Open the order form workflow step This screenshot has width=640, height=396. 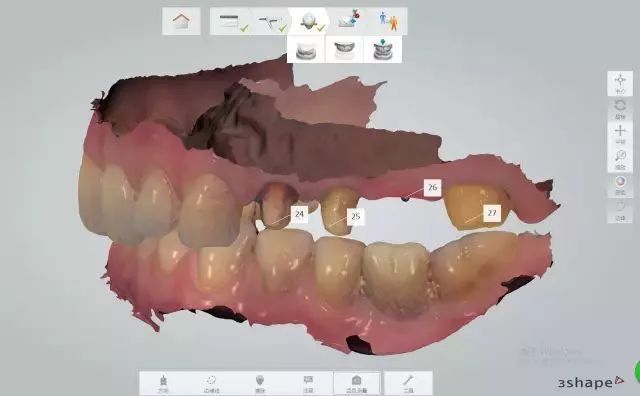pos(230,21)
